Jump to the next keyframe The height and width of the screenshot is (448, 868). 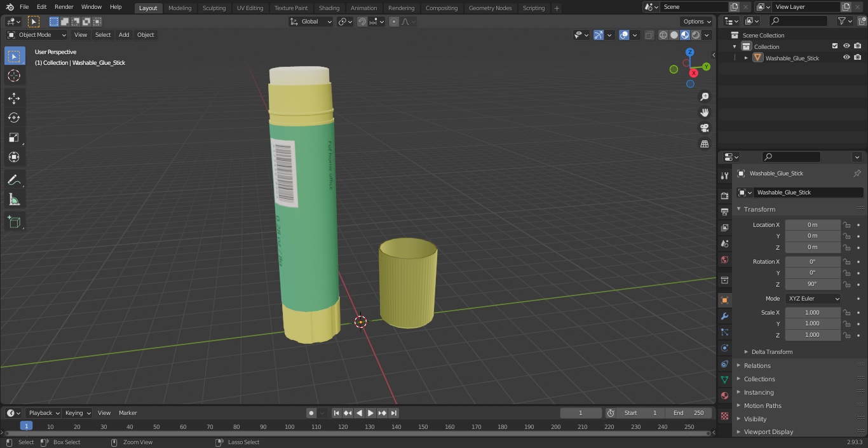(382, 413)
